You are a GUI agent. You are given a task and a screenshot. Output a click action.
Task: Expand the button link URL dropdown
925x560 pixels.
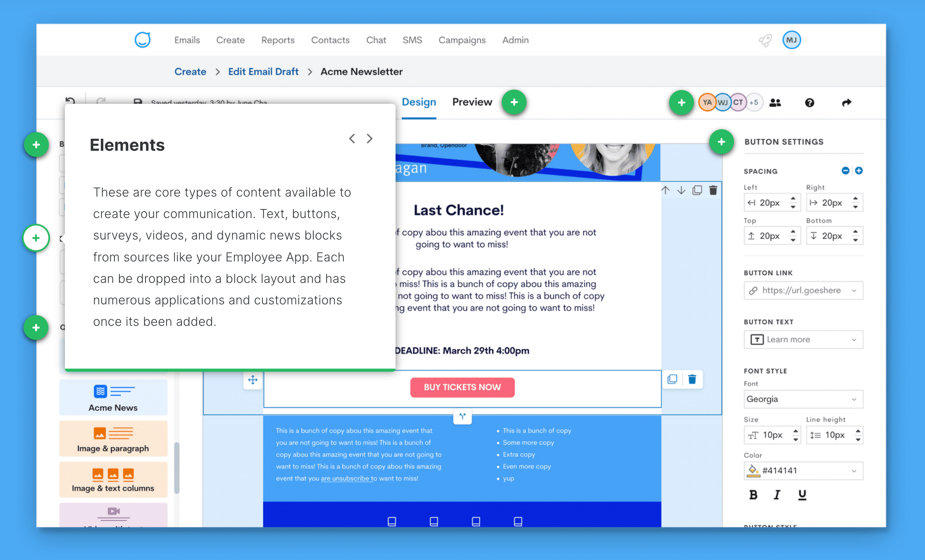tap(854, 291)
